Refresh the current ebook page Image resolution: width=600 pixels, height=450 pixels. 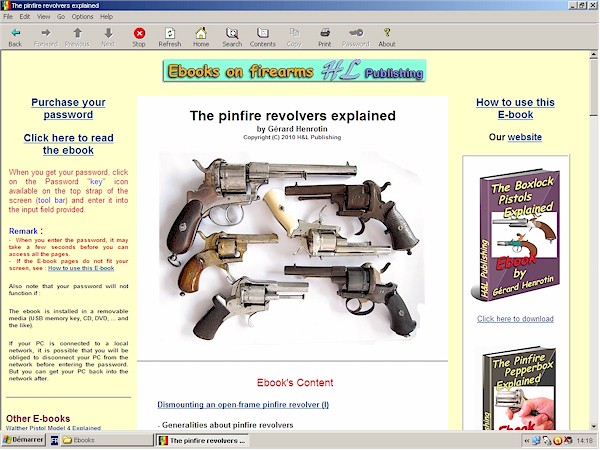(x=170, y=37)
